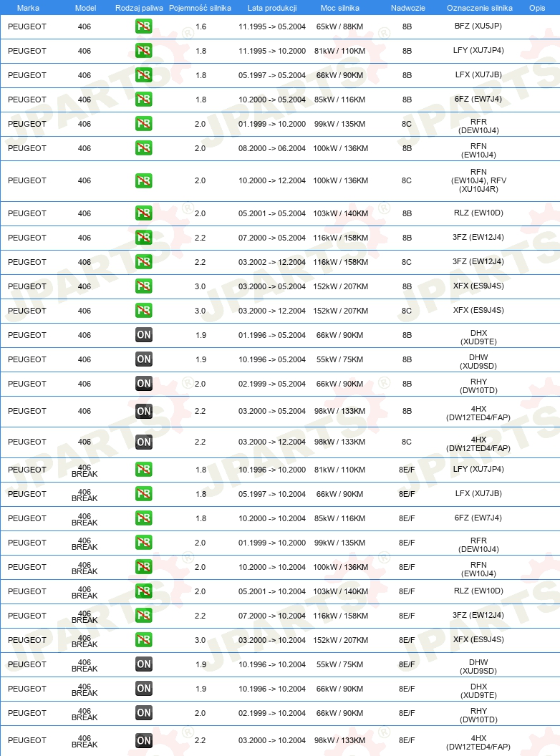Click diesel ON icon in 8B DHW (XUD9SD) row
The width and height of the screenshot is (560, 756).
[144, 359]
